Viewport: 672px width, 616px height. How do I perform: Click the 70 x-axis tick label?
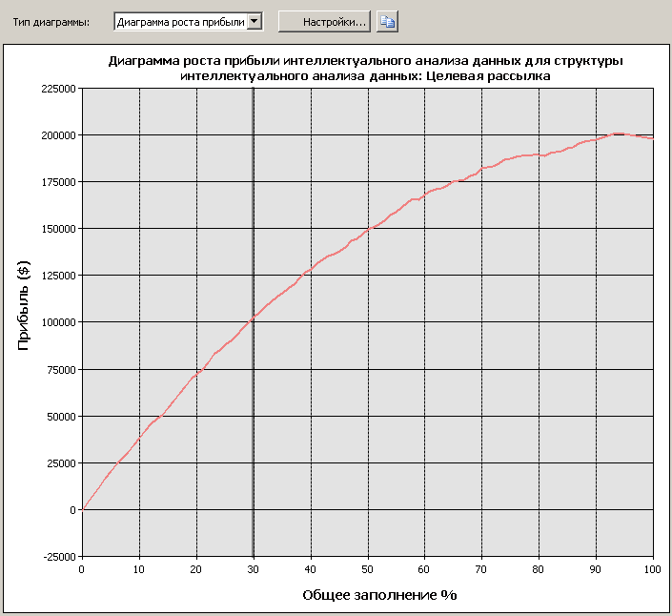pos(480,569)
